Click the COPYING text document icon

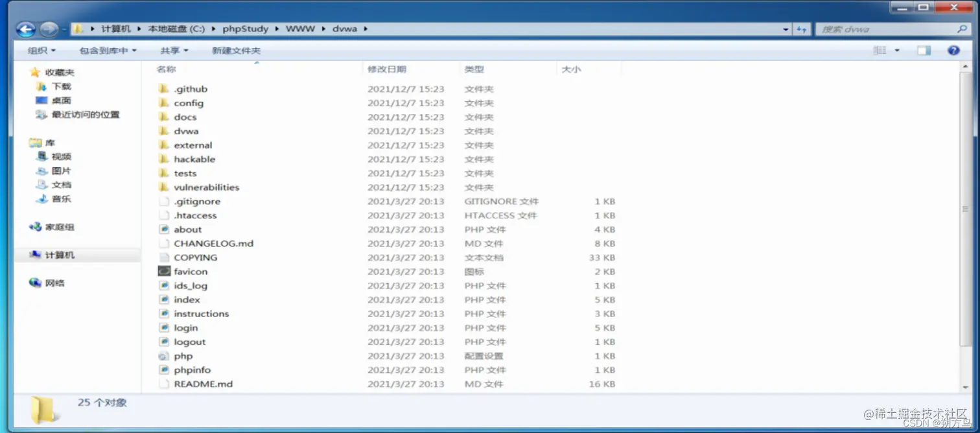[163, 257]
